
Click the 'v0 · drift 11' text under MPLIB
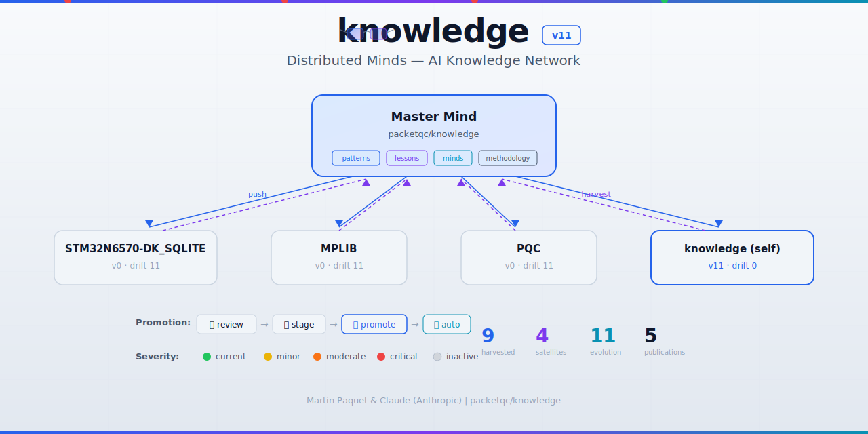coord(339,266)
